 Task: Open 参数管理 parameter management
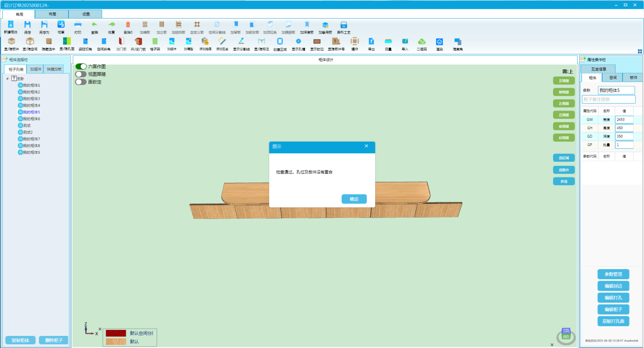pos(613,274)
